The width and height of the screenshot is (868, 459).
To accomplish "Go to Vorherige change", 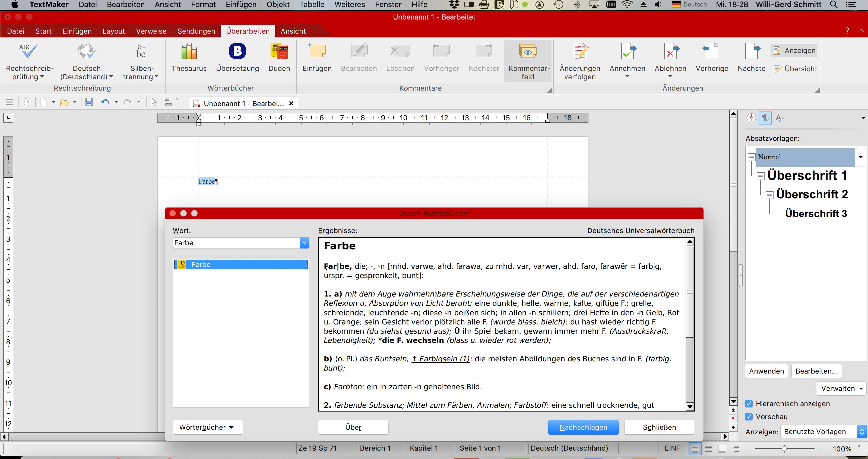I will point(712,58).
